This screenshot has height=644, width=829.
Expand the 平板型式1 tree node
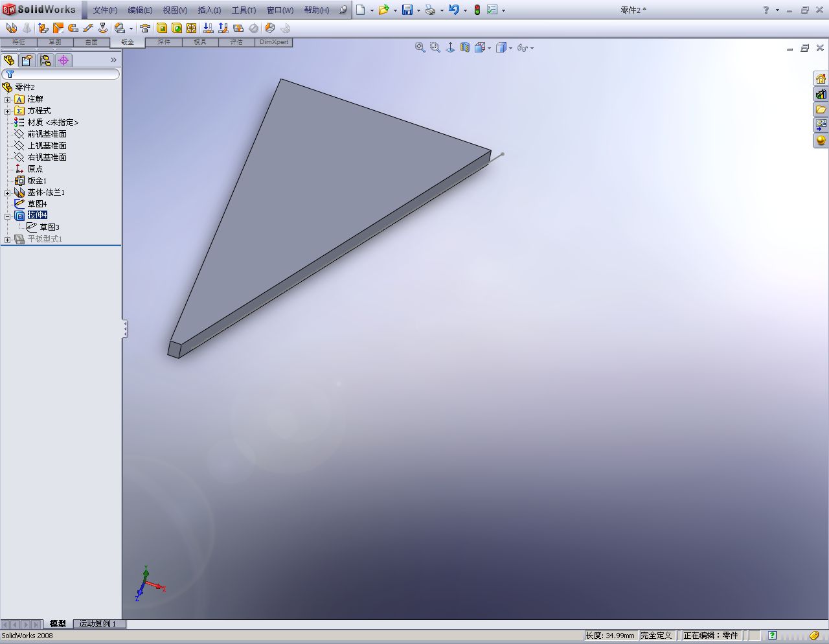coord(7,239)
